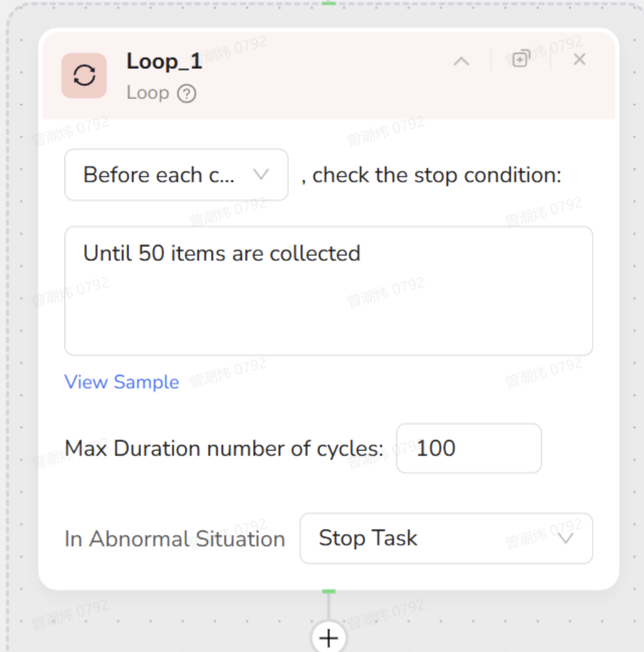This screenshot has width=644, height=652.
Task: Click the chevron in the Stop Task selector
Action: pos(565,538)
